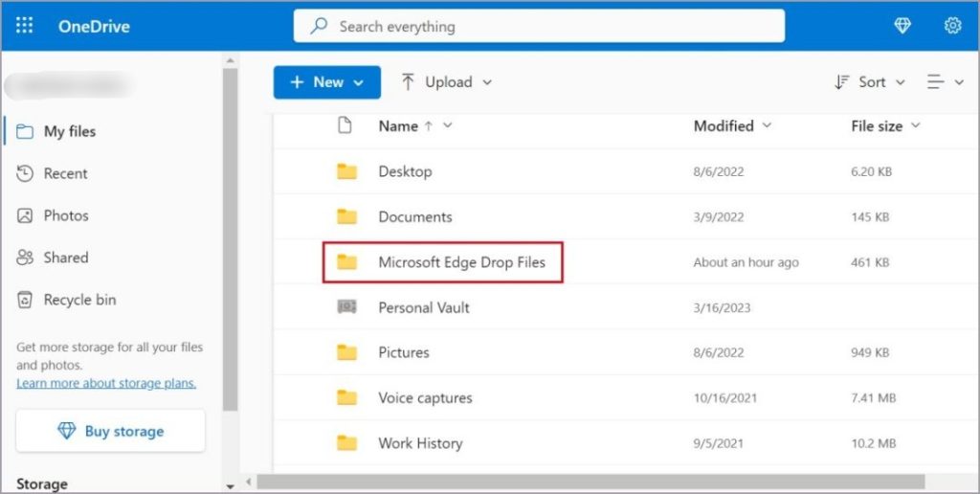Open the Work History folder name
The height and width of the screenshot is (494, 980).
(421, 443)
